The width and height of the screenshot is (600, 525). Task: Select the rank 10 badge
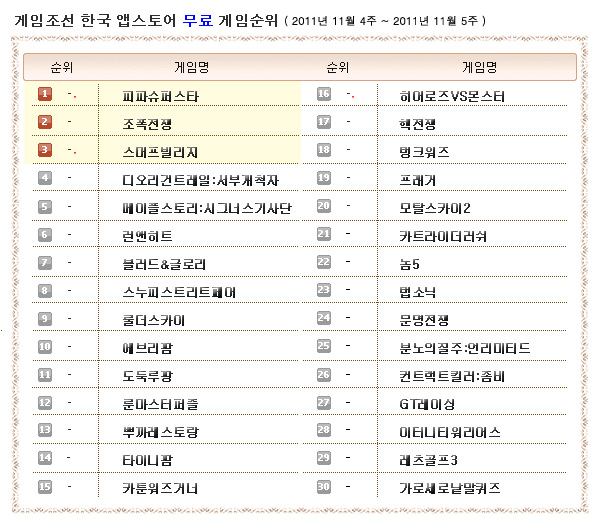45,347
